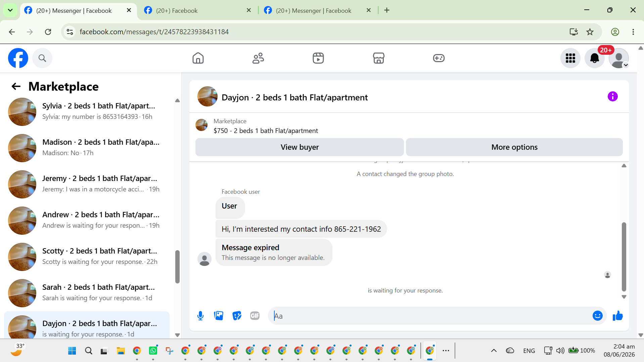644x362 pixels.
Task: Open the Friends icon in top navigation
Action: 258,58
